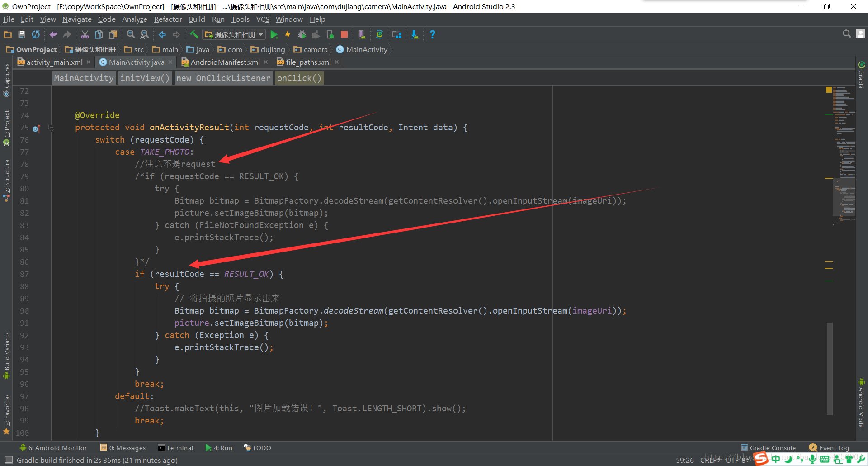Click the Paste clipboard icon

click(113, 34)
